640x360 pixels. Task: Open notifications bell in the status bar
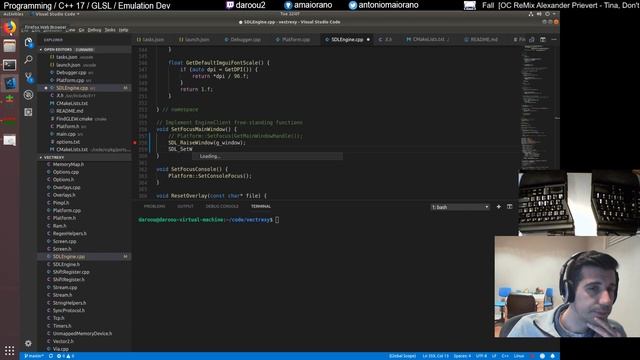553,356
